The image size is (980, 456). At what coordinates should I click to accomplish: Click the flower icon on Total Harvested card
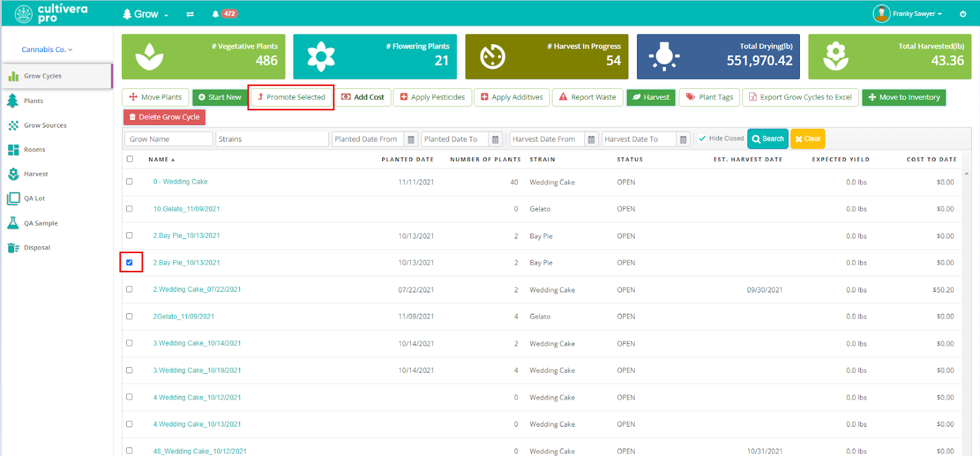tap(835, 57)
